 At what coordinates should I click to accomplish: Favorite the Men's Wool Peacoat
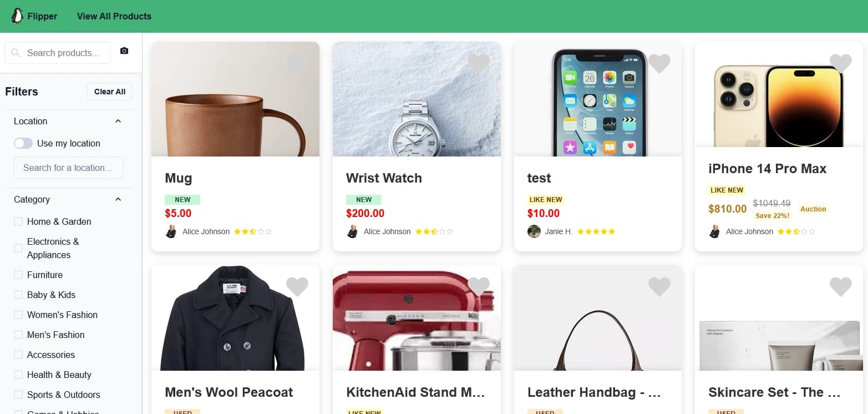[297, 287]
